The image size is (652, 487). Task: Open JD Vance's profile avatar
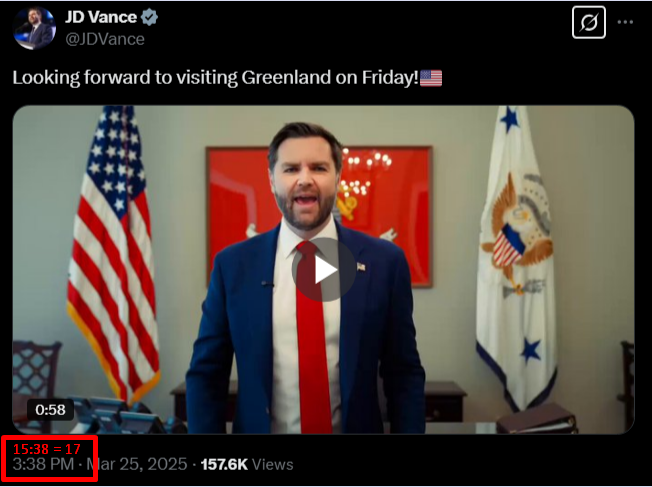point(34,28)
